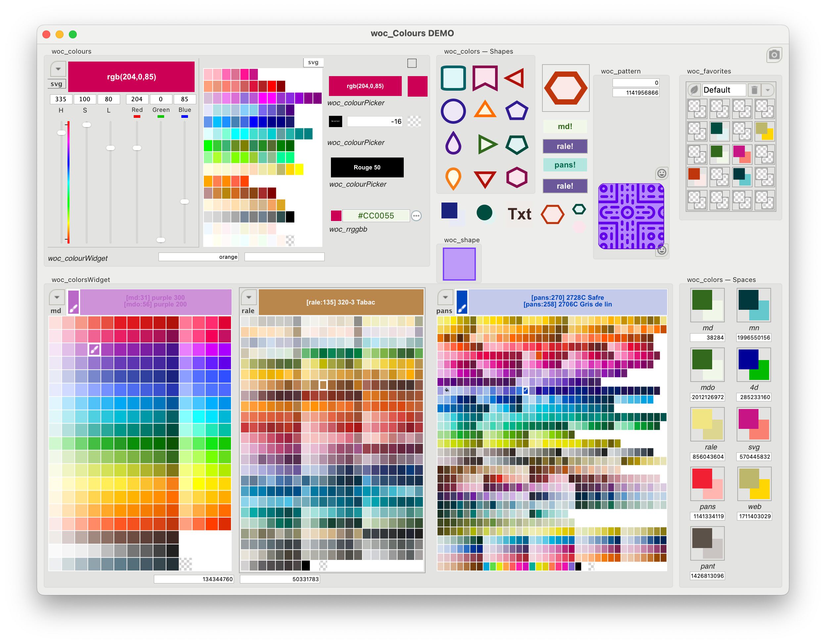This screenshot has width=826, height=644.
Task: Click the navy blue square shape
Action: 449,210
